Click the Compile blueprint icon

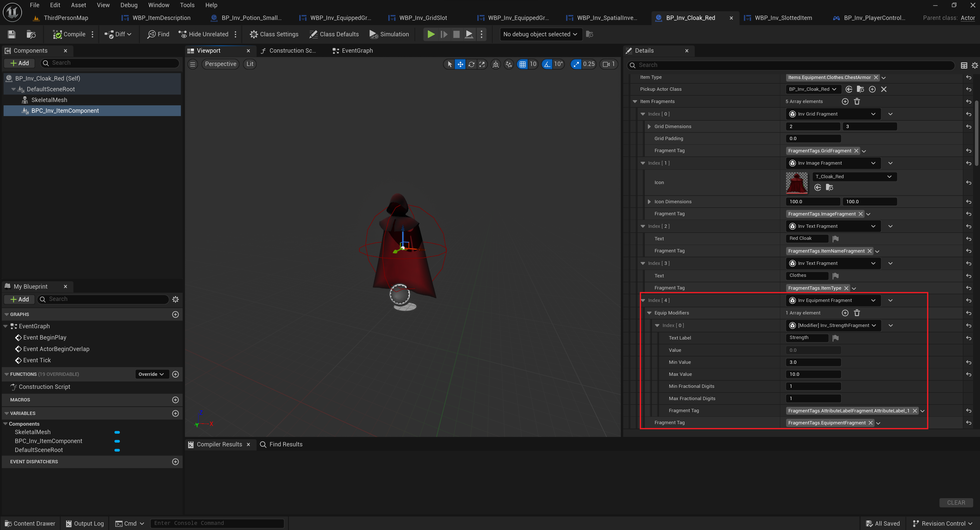click(x=58, y=34)
